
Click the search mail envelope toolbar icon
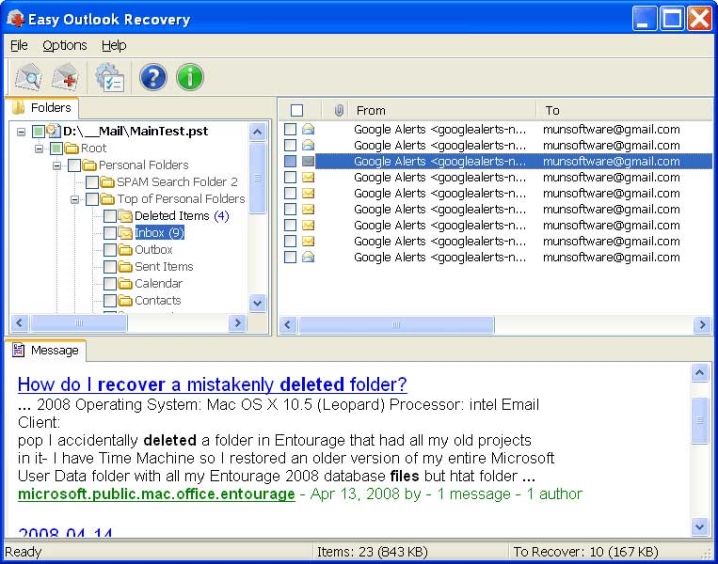(28, 77)
